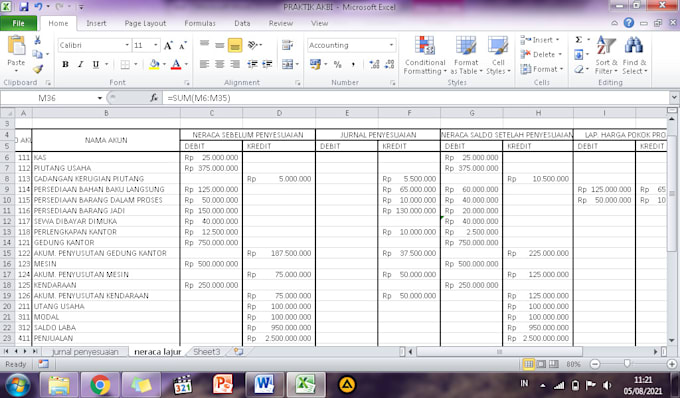Click Decrease Indent icon
The height and width of the screenshot is (398, 680).
(252, 64)
